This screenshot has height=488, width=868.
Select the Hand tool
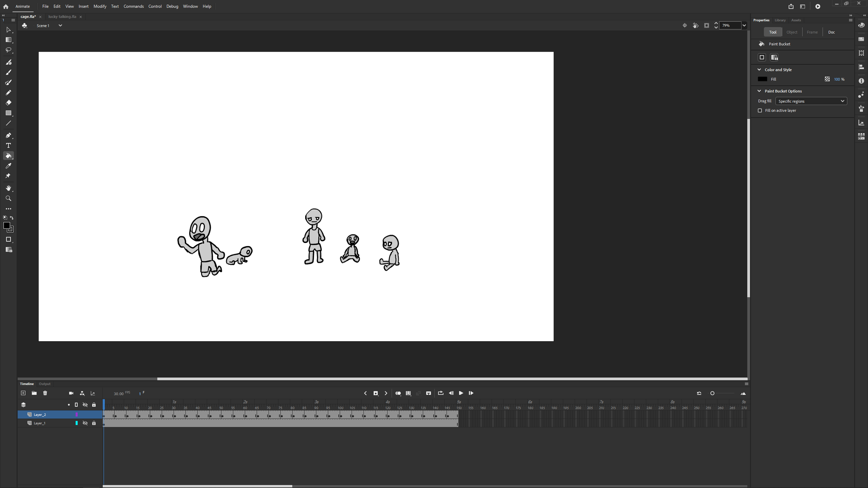(8, 188)
